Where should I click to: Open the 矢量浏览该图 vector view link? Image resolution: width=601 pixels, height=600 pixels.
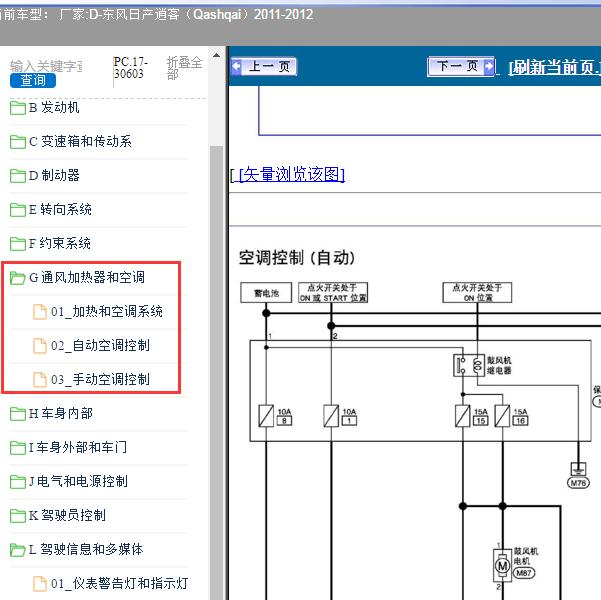pos(292,174)
